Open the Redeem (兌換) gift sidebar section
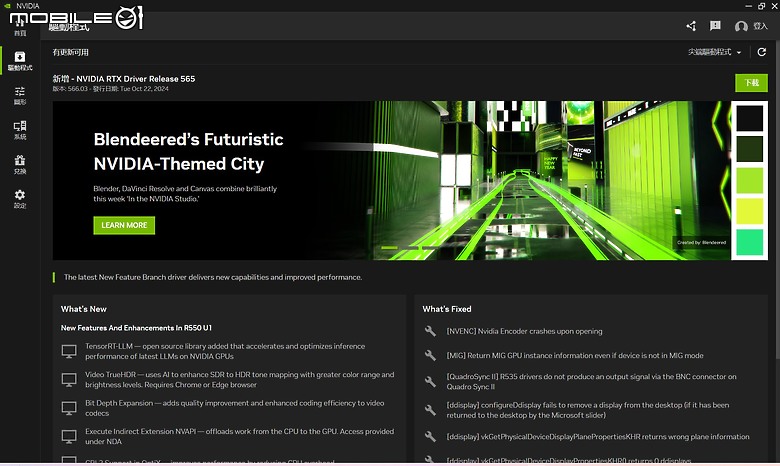 pos(20,165)
